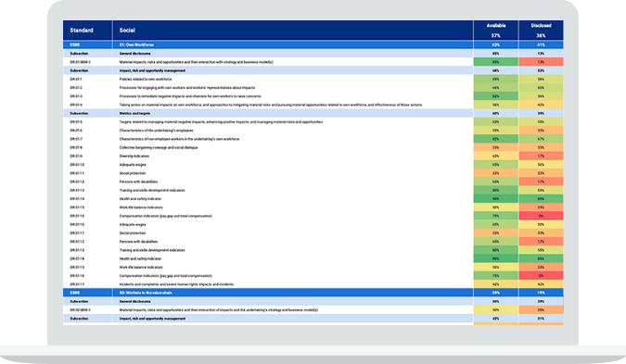Click Disclosed cell in the DR-S2 SBM-3 row

point(541,309)
